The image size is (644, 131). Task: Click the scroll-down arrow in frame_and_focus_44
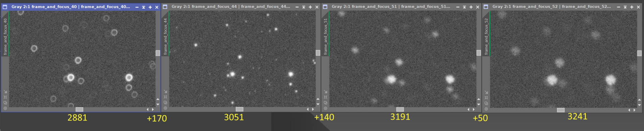(x=318, y=104)
